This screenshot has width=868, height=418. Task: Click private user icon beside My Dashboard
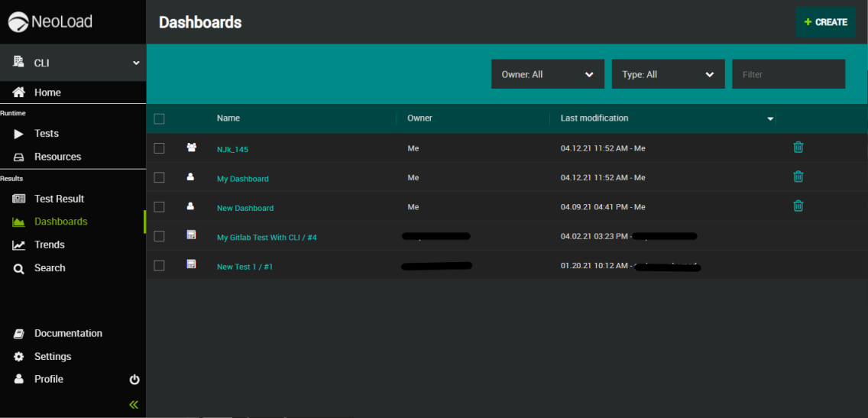[x=191, y=177]
